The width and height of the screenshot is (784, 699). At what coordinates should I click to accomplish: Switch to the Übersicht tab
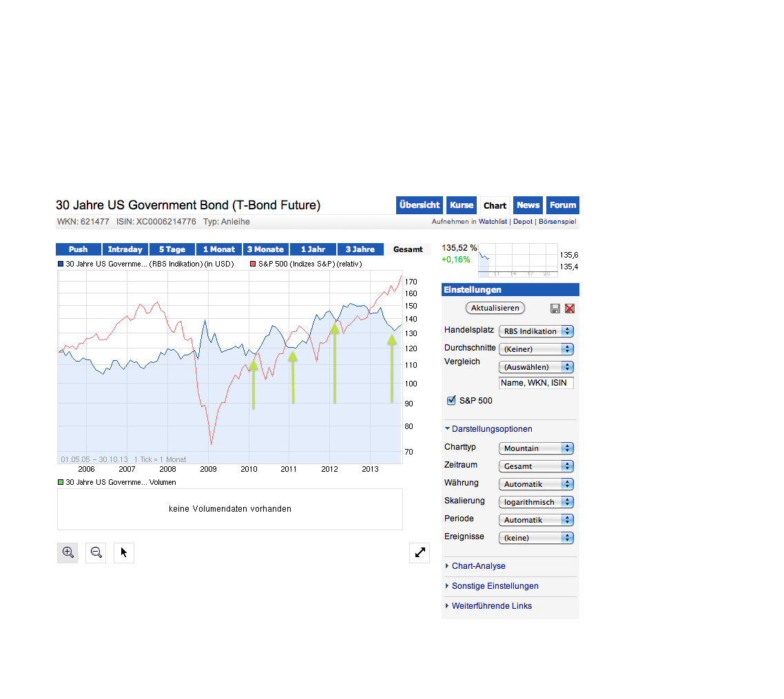[x=419, y=205]
